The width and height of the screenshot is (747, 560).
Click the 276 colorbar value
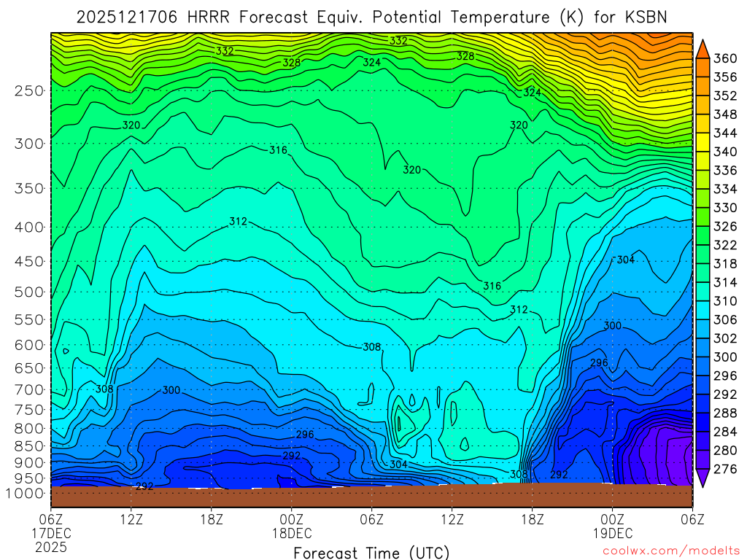click(725, 469)
